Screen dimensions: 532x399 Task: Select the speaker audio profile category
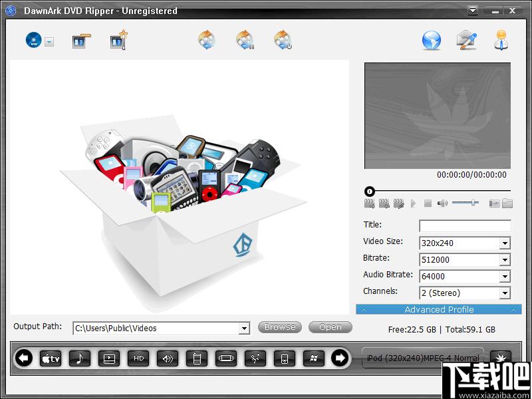[168, 358]
